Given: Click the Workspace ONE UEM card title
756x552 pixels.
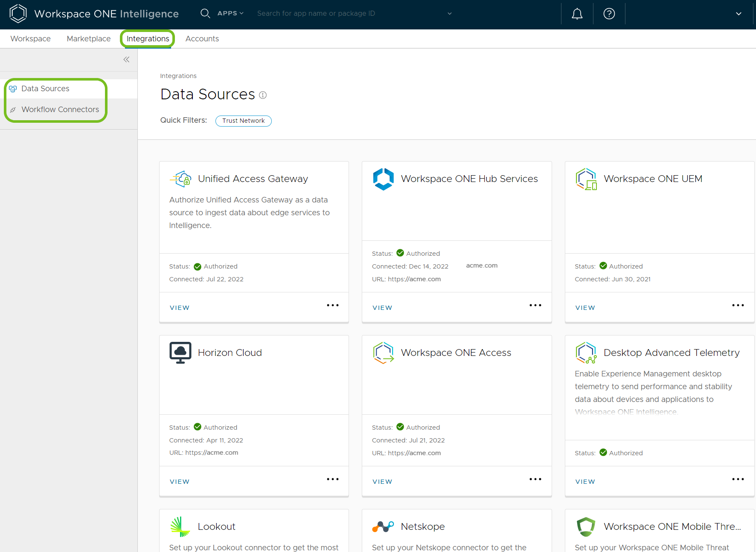Looking at the screenshot, I should pos(653,179).
